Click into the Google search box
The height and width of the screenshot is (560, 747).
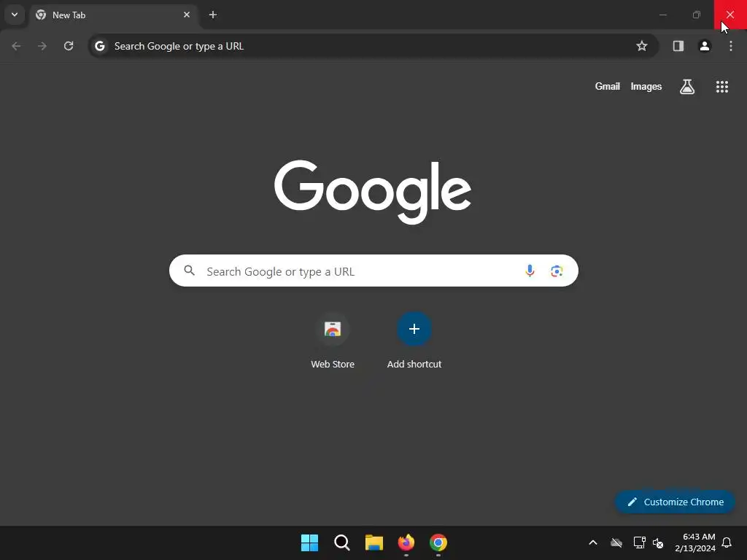pos(373,271)
